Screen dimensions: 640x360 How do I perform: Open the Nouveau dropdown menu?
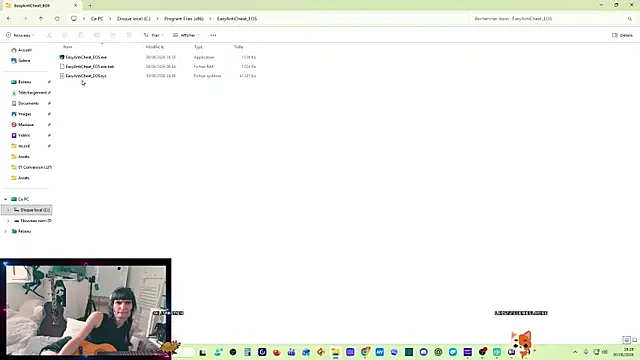(x=20, y=35)
